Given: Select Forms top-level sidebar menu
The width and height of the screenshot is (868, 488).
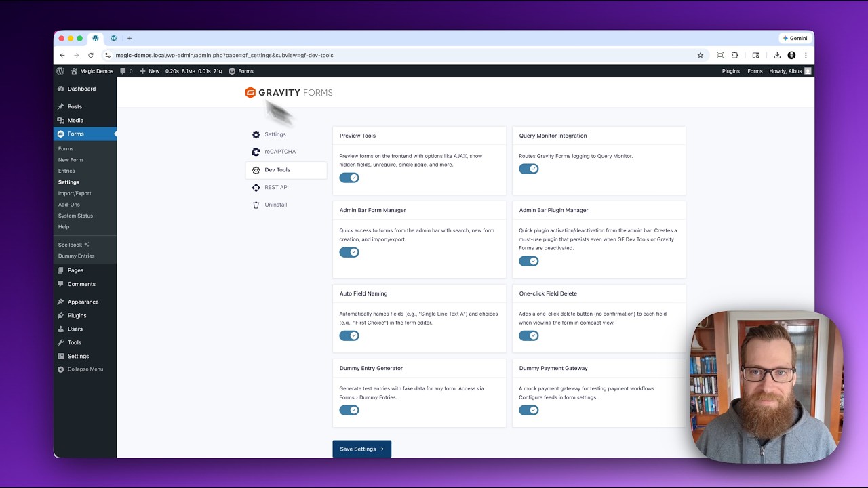Looking at the screenshot, I should 85,134.
